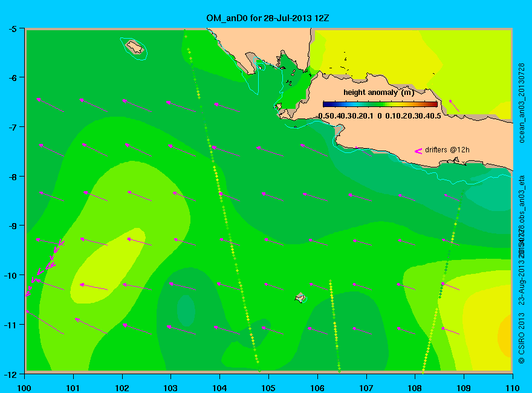Click the chain of drifter arrowheads near 100.5E 10S
This screenshot has width=532, height=393.
click(45, 267)
